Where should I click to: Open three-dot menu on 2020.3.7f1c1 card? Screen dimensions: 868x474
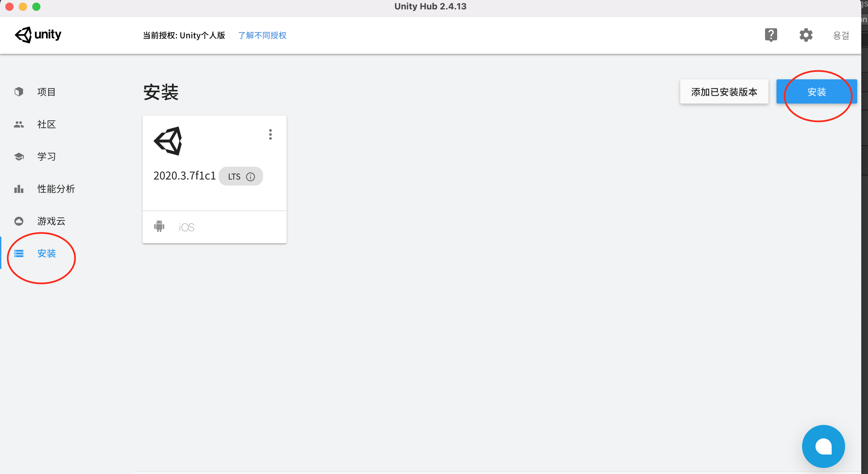click(270, 134)
